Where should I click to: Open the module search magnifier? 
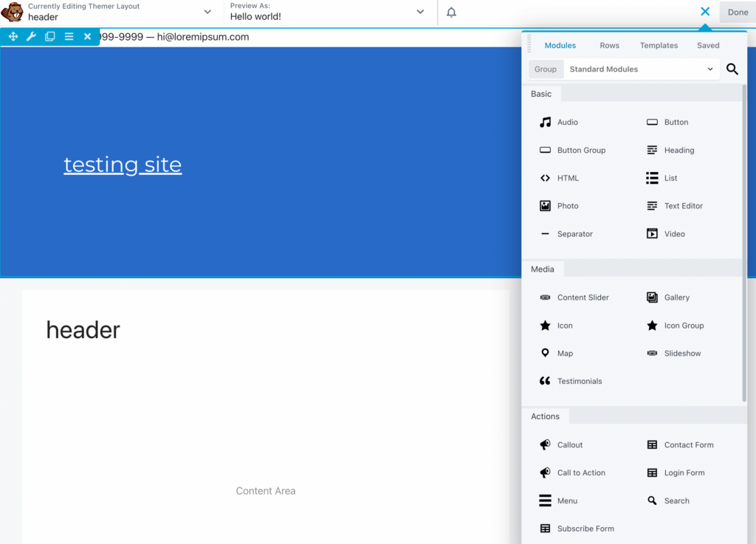[732, 69]
